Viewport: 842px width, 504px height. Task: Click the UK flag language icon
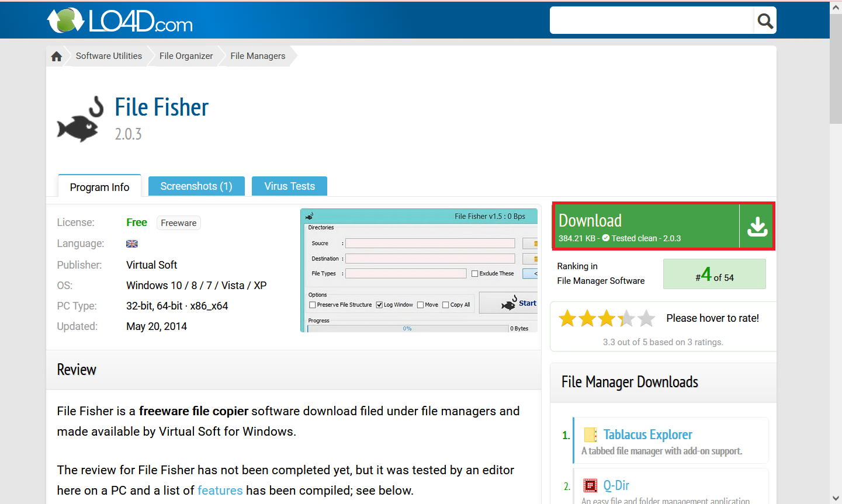132,244
